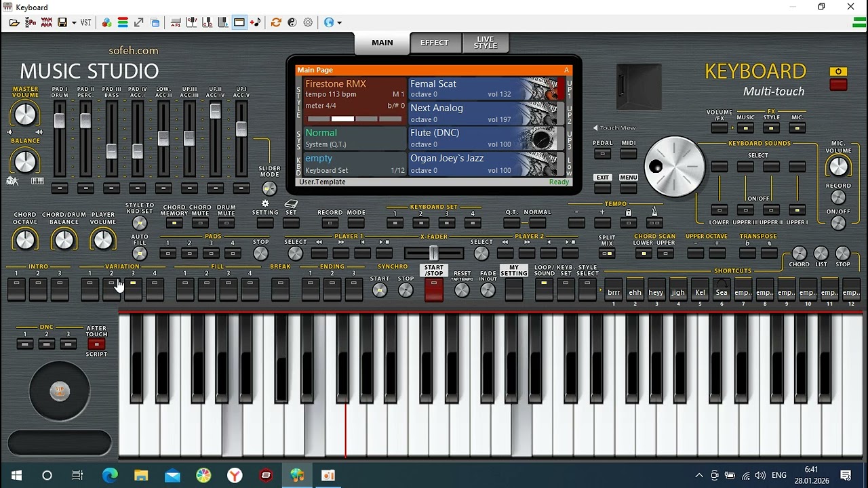Screen dimensions: 868x488
Task: Click the My Setting button
Action: tap(514, 289)
